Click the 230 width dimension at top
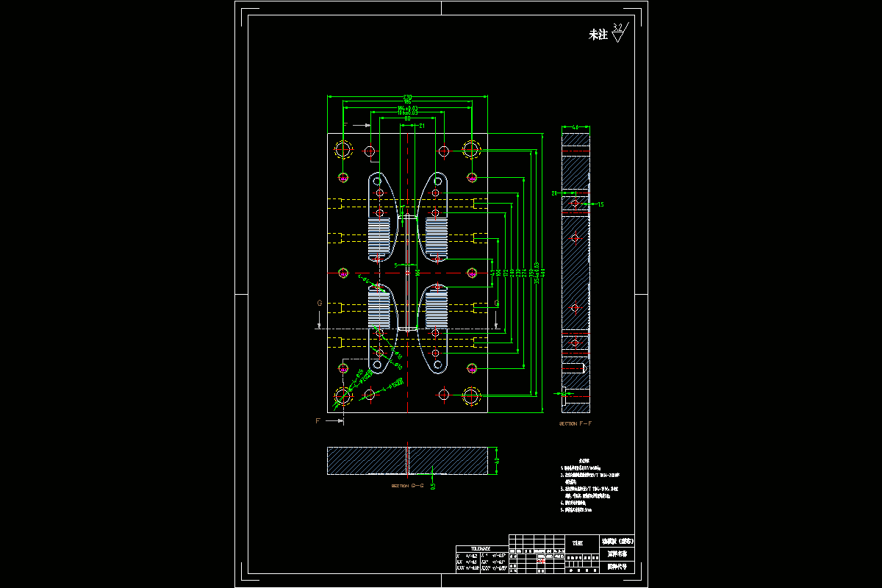This screenshot has height=588, width=882. [x=407, y=97]
